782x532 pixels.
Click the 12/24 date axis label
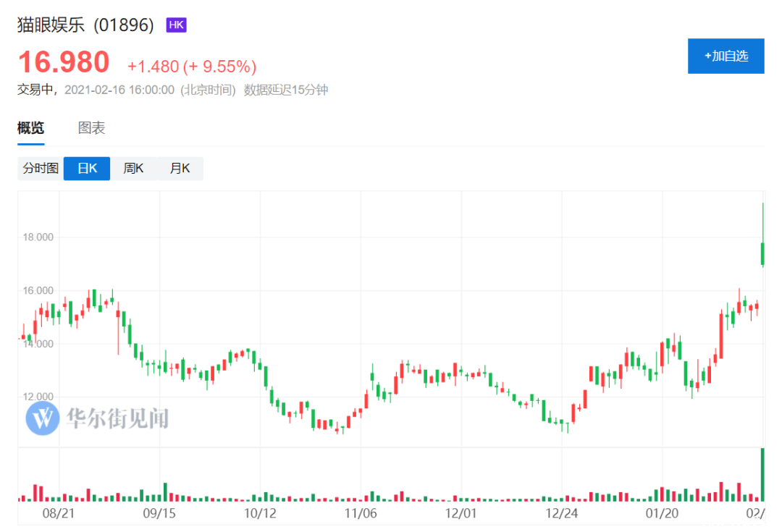coord(562,514)
